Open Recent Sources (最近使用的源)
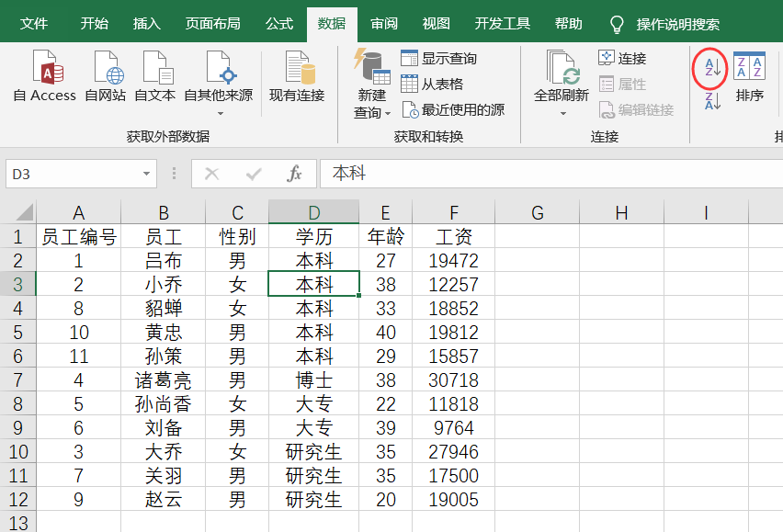 point(453,109)
